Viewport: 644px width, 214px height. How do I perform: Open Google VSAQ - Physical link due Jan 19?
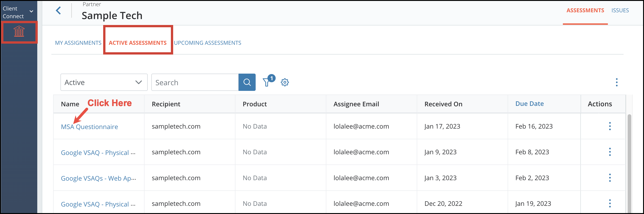pos(98,204)
